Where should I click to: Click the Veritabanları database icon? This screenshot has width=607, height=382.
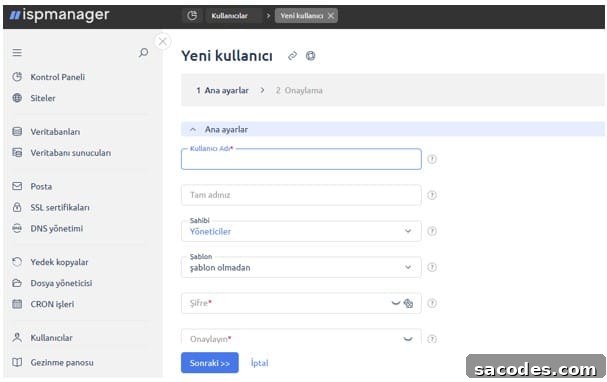[x=17, y=132]
